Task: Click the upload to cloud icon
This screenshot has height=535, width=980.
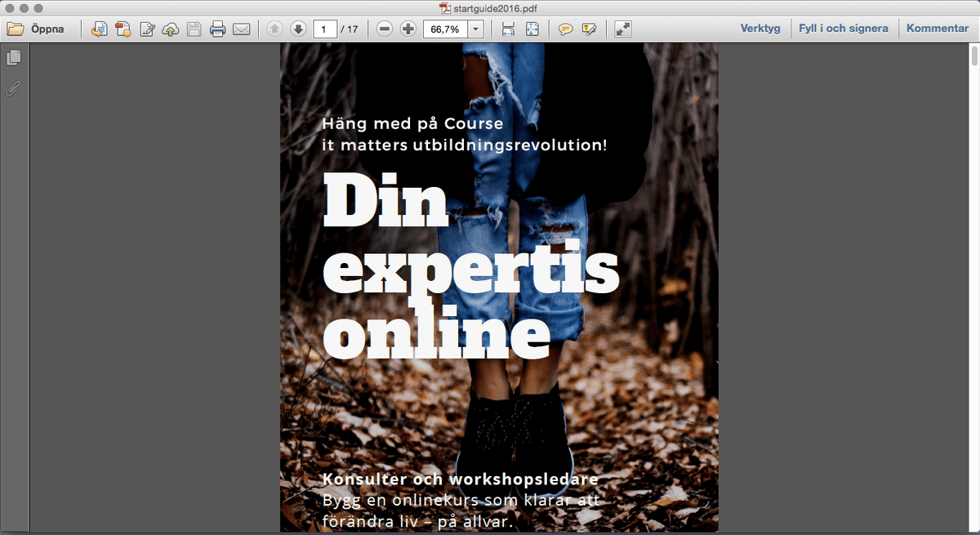Action: pos(171,29)
